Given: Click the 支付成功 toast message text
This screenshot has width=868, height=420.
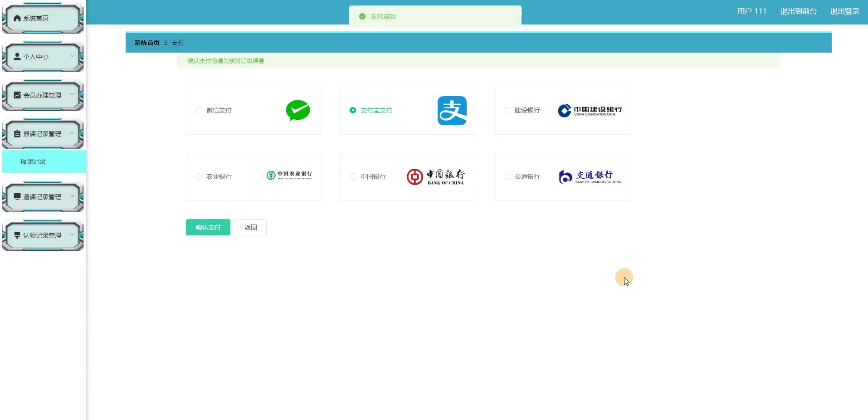Looking at the screenshot, I should tap(383, 16).
